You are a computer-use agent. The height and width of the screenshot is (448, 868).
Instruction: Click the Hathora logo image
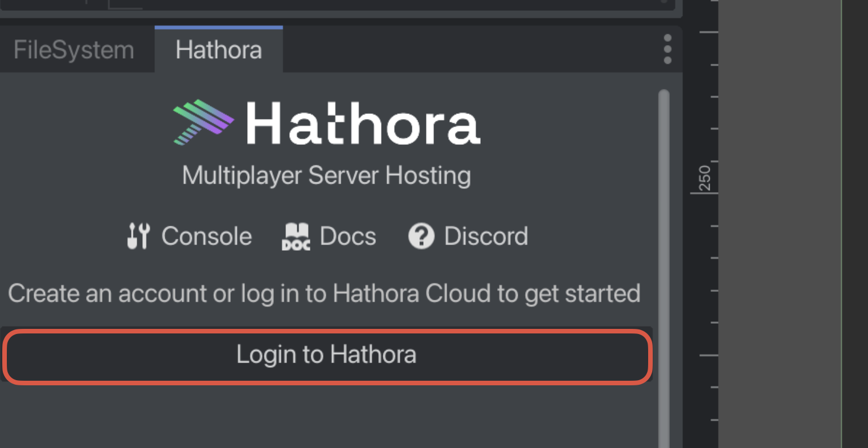pyautogui.click(x=326, y=123)
